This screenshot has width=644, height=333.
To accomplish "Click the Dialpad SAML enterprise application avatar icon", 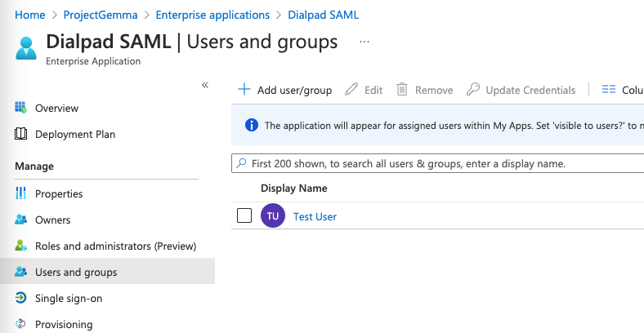I will tap(26, 48).
